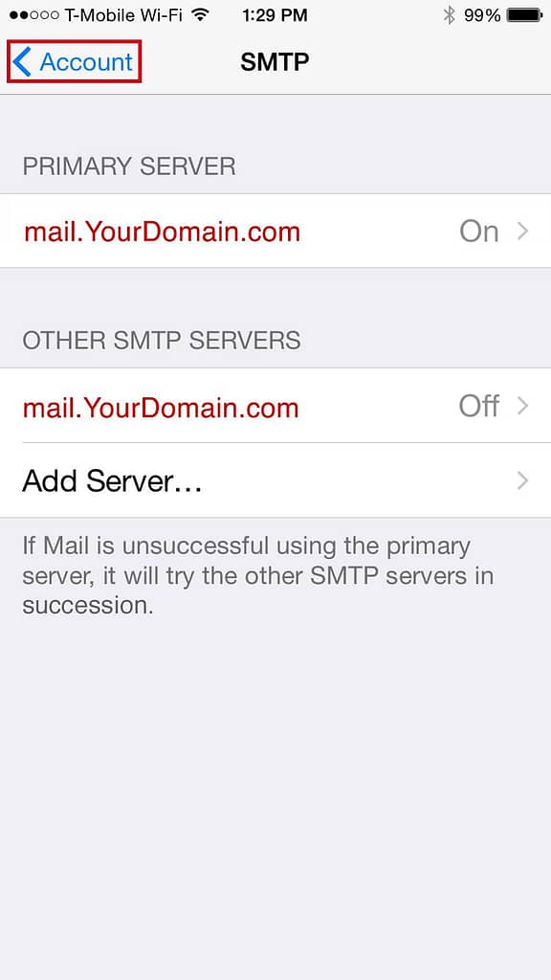The image size is (551, 980).
Task: Open the primary server mail.YourDomain.com
Action: tap(275, 232)
